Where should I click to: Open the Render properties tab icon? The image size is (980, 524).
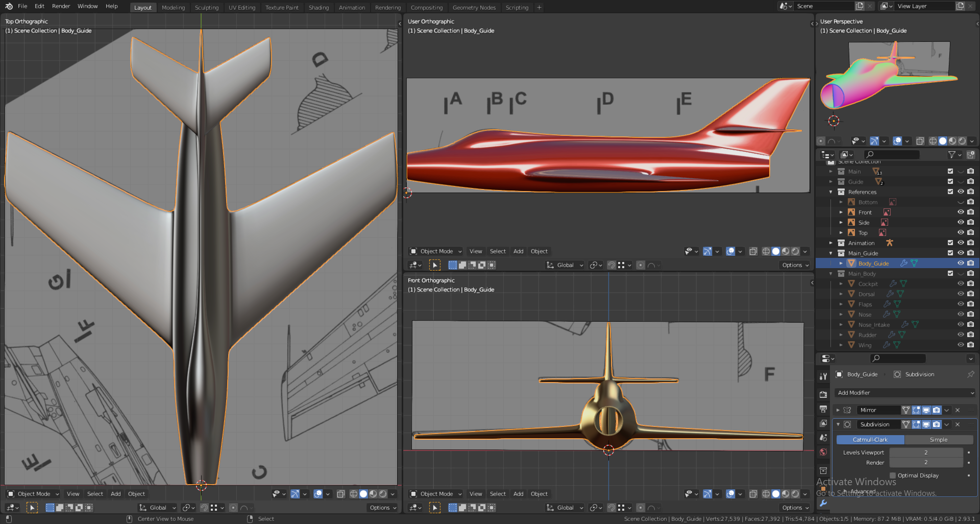click(823, 394)
